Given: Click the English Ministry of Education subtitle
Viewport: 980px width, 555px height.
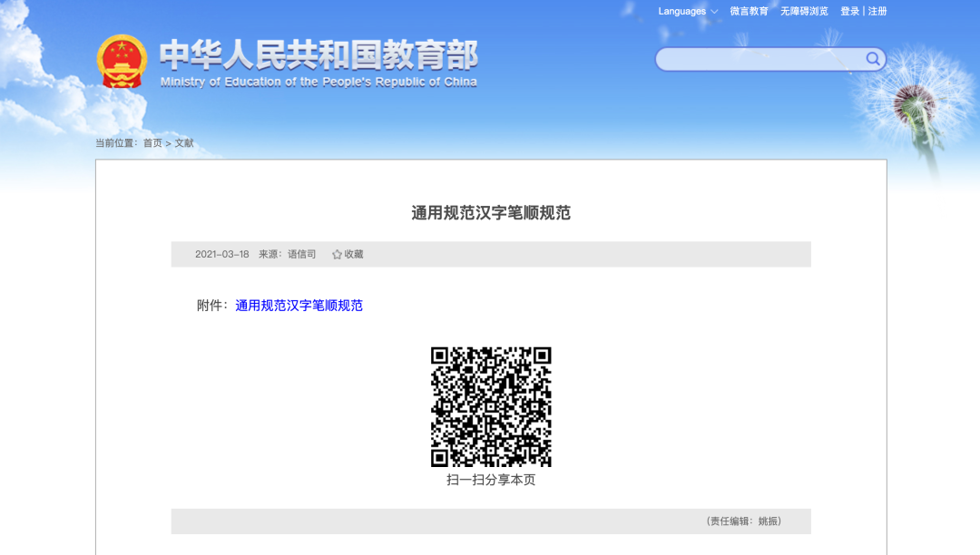Looking at the screenshot, I should click(318, 82).
